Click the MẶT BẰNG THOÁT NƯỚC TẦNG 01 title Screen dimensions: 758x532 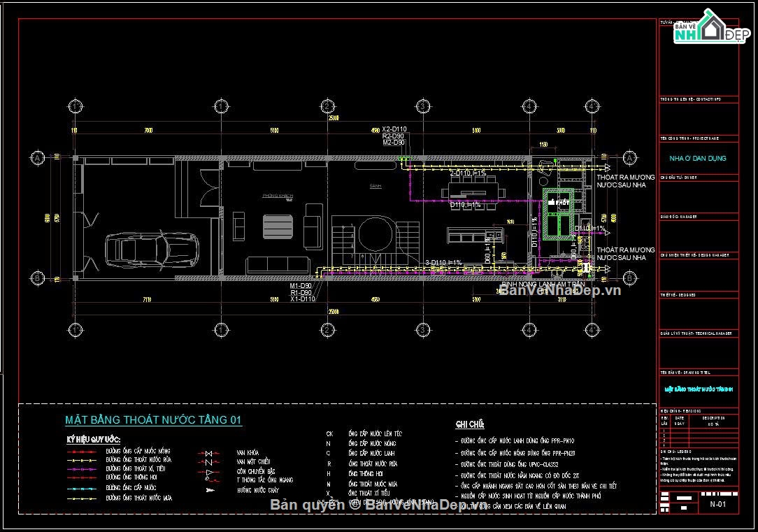153,420
